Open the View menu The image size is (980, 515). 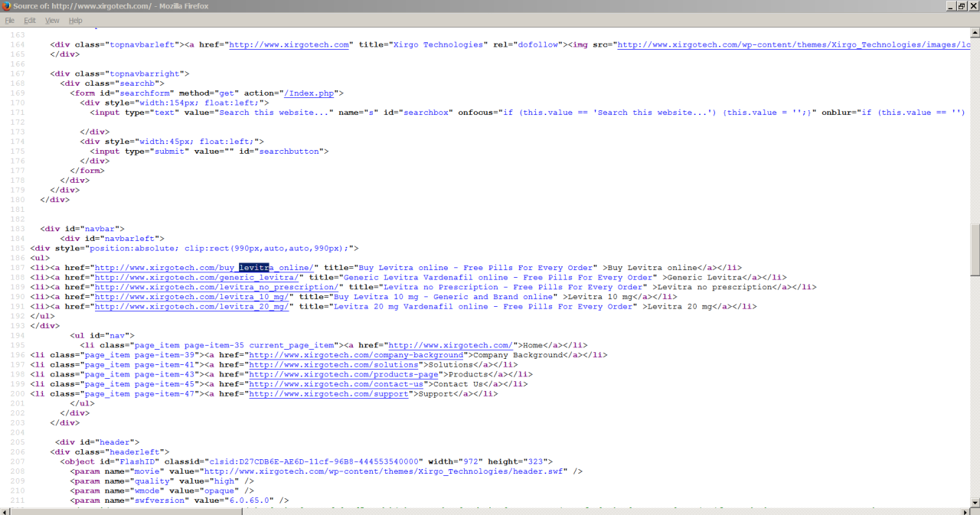tap(52, 21)
